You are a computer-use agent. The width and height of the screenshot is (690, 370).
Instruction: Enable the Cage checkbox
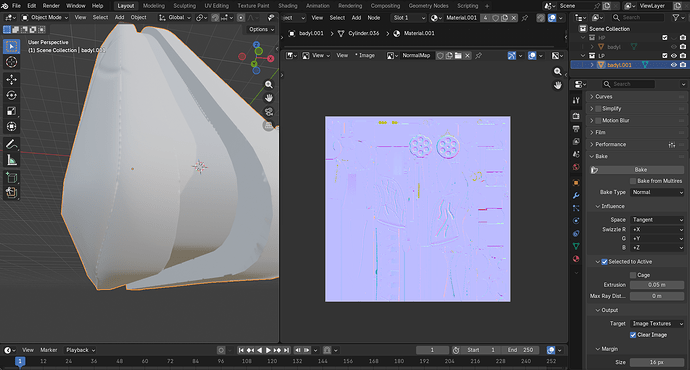[633, 275]
